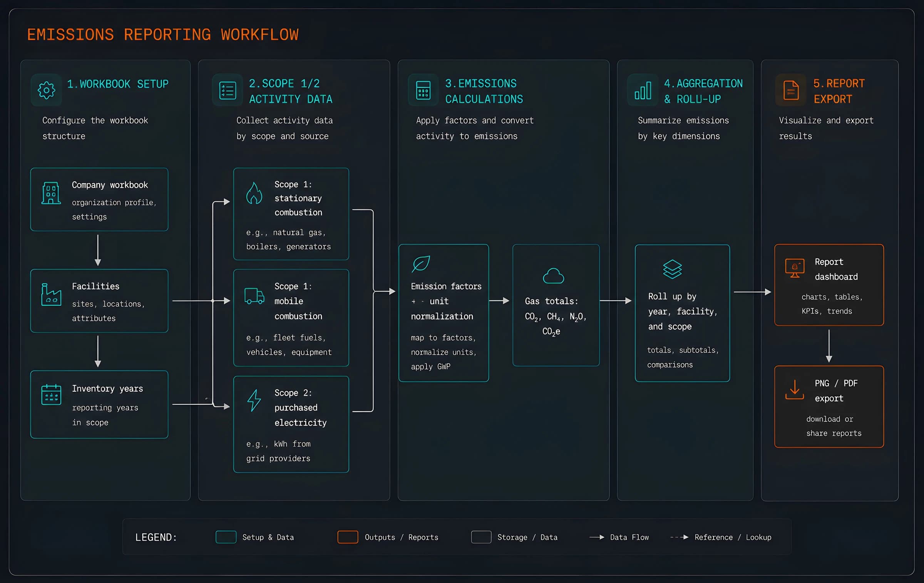Screen dimensions: 924x583
Task: Click the 'Reference / Lookup' legend label
Action: point(733,537)
